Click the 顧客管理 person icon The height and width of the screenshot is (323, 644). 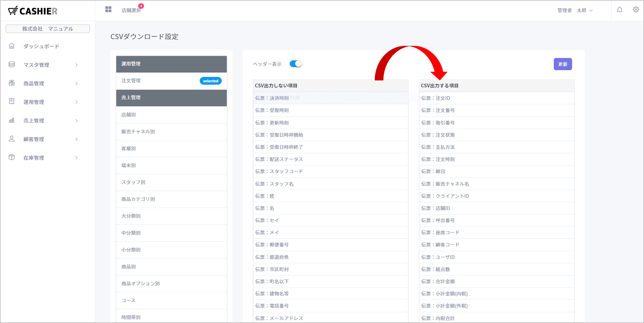point(12,139)
